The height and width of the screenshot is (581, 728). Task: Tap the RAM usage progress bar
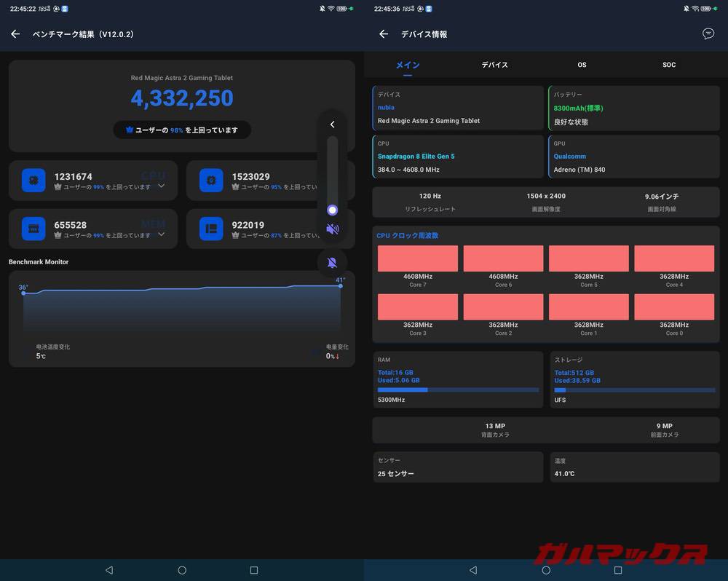458,390
